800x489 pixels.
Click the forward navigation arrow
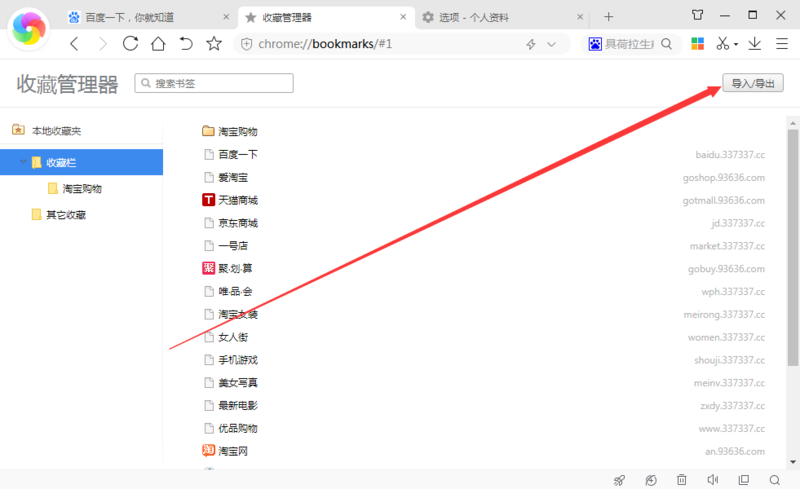pyautogui.click(x=103, y=44)
